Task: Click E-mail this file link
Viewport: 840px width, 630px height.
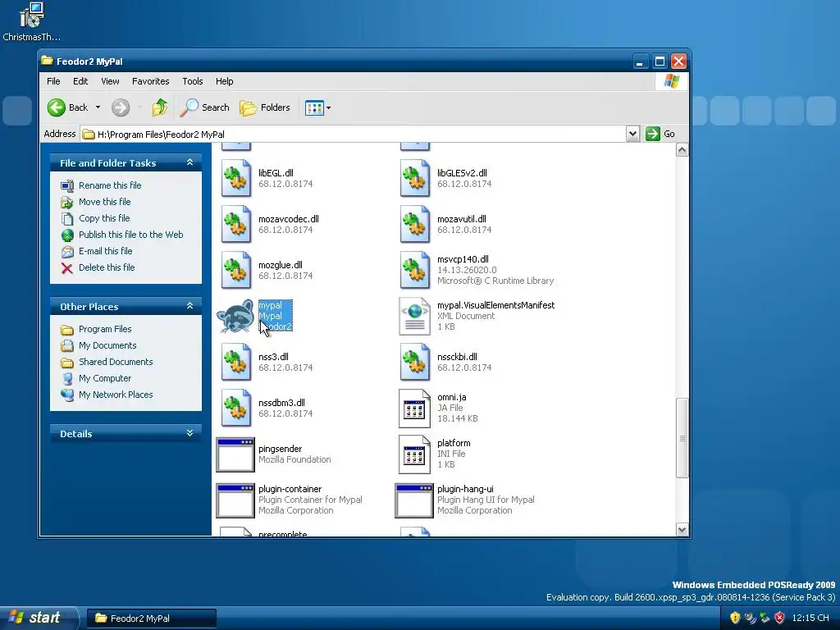Action: coord(106,251)
